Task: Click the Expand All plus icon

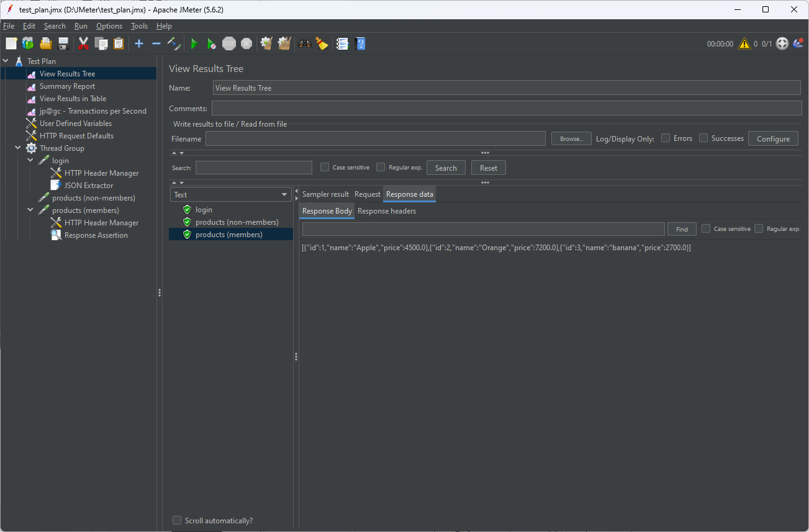Action: coord(139,43)
